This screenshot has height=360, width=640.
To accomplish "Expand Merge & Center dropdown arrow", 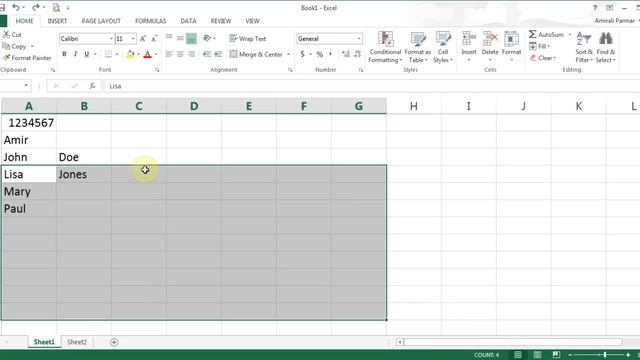I will click(x=289, y=54).
